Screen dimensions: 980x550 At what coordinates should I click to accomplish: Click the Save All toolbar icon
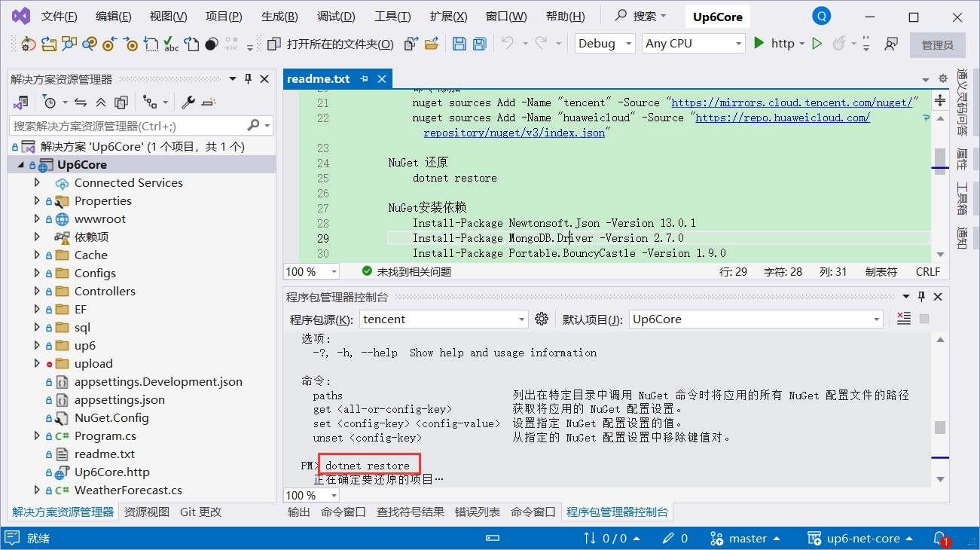point(479,44)
